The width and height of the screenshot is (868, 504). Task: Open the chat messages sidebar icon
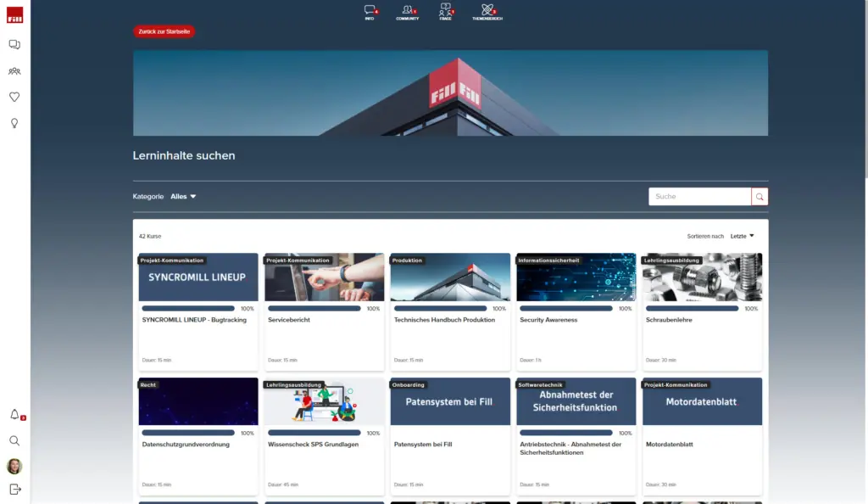coord(14,44)
